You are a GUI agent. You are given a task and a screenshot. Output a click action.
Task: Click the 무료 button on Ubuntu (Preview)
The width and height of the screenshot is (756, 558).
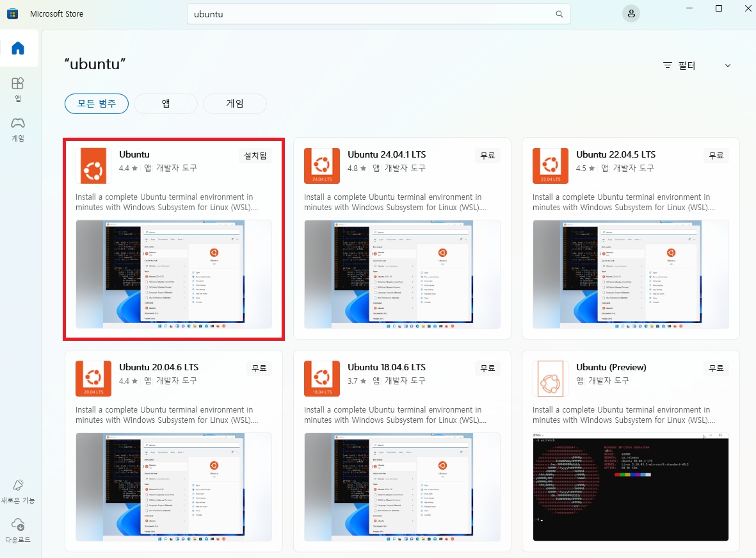click(x=716, y=368)
